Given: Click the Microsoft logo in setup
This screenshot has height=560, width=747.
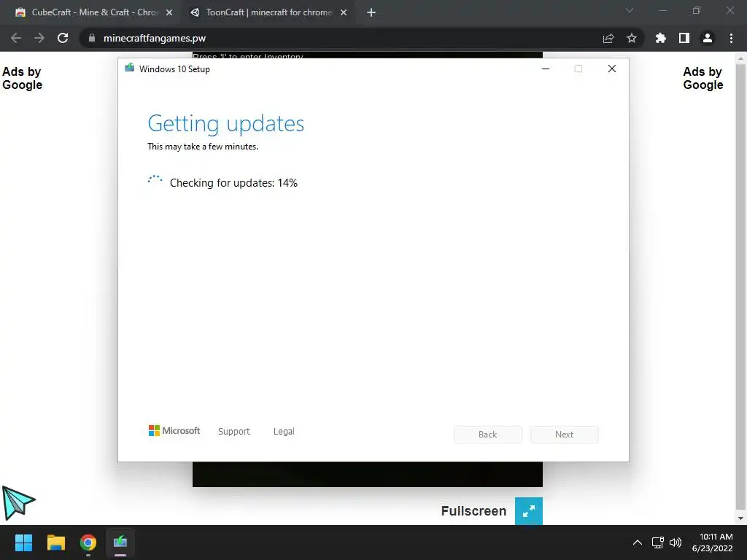Looking at the screenshot, I should pyautogui.click(x=174, y=431).
